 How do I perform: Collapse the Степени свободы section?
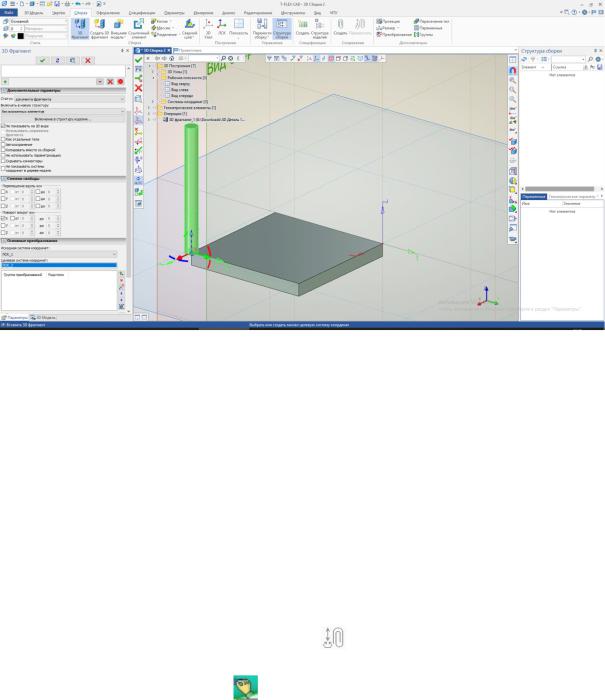(3, 178)
